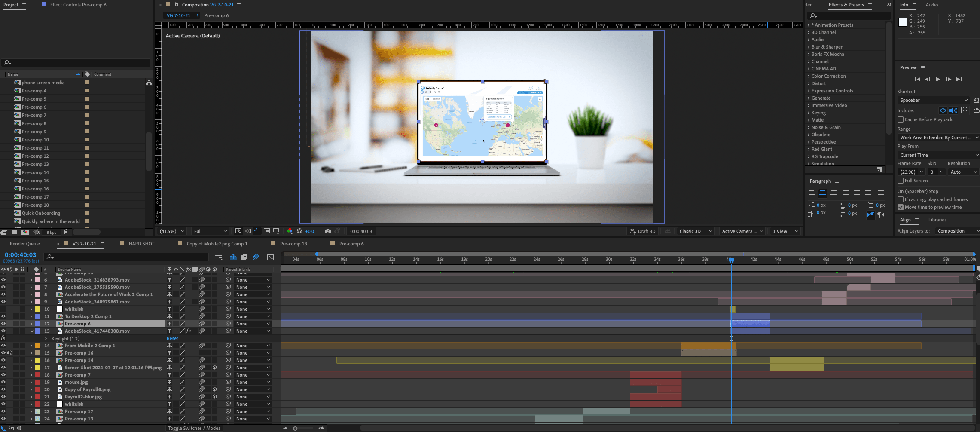Viewport: 980px width, 432px height.
Task: Enable Cache Before Playback checkbox
Action: pyautogui.click(x=901, y=119)
